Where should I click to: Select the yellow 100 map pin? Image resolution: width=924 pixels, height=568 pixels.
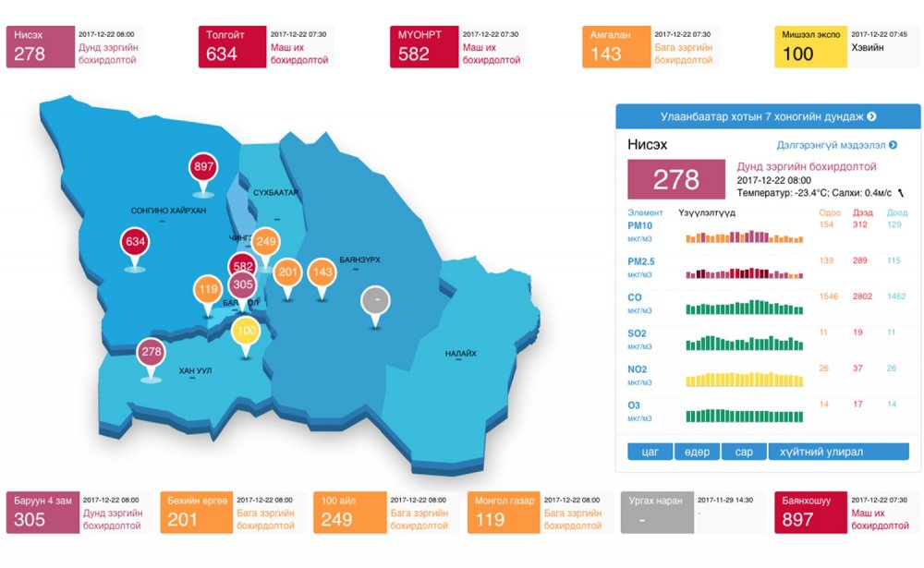click(x=246, y=332)
